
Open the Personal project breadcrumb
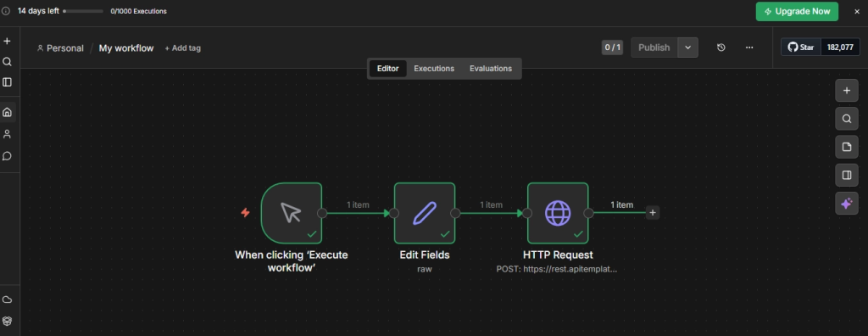pyautogui.click(x=60, y=48)
